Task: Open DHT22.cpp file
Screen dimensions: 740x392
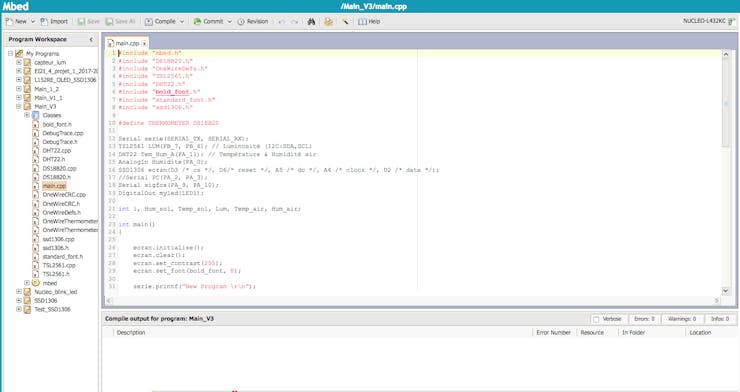Action: pos(57,151)
